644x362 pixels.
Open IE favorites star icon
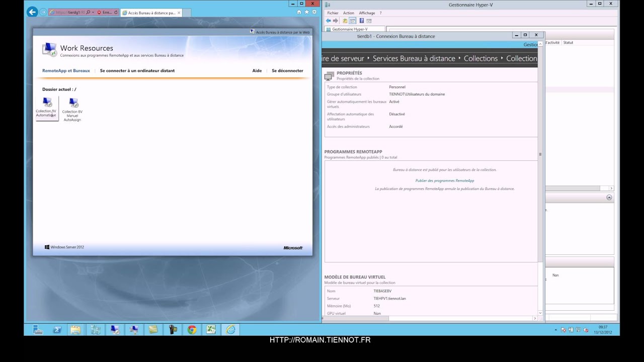pyautogui.click(x=306, y=12)
